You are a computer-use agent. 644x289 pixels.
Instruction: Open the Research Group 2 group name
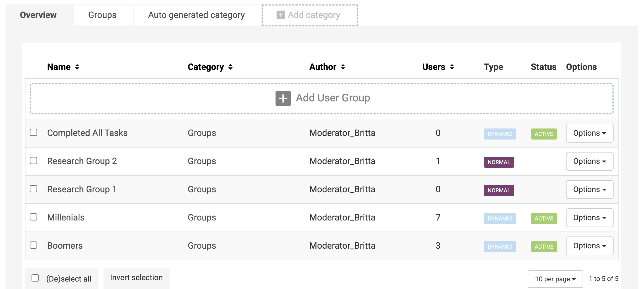[82, 161]
